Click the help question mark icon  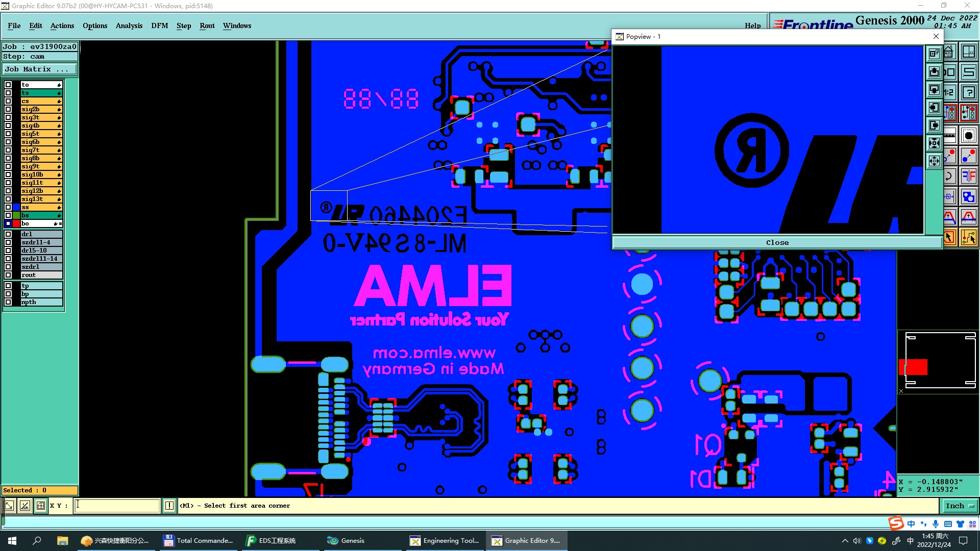pyautogui.click(x=969, y=92)
